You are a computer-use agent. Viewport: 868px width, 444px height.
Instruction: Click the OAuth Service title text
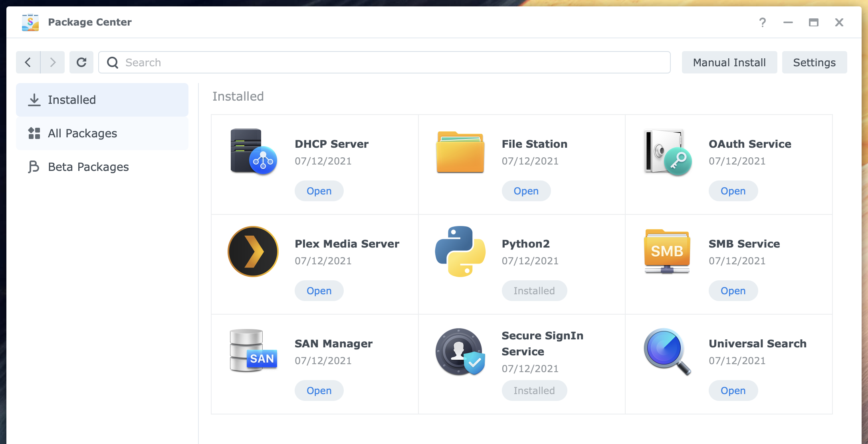tap(750, 144)
